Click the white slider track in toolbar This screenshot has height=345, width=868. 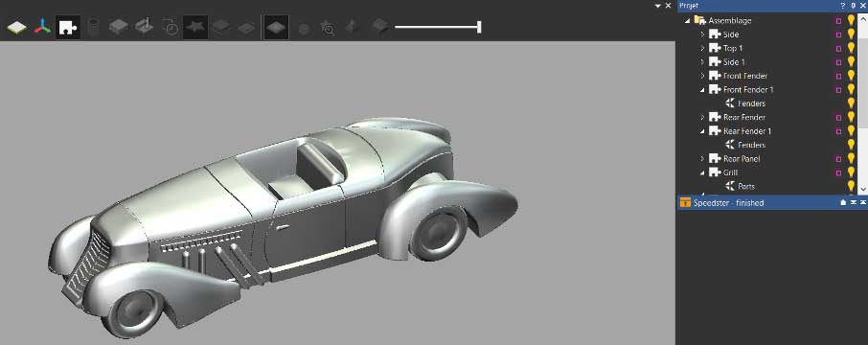coord(436,27)
